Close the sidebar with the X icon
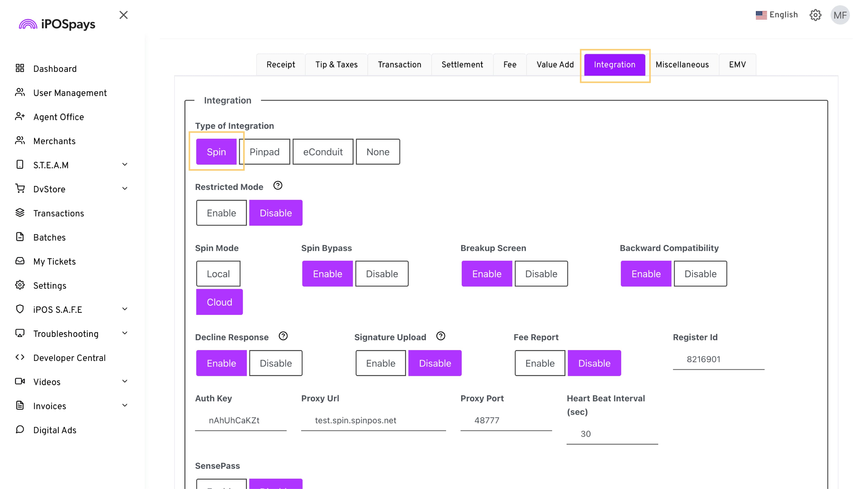This screenshot has width=868, height=489. [124, 15]
